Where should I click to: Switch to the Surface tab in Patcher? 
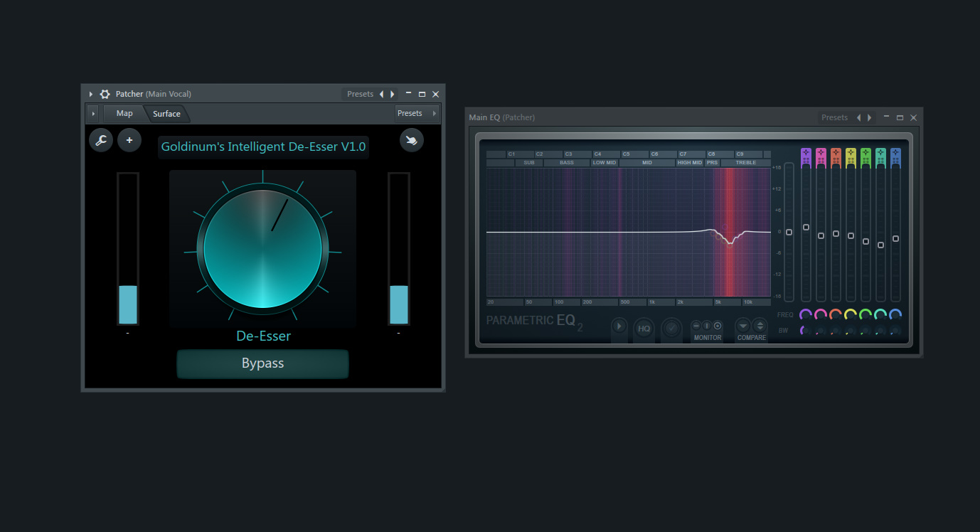pyautogui.click(x=166, y=114)
